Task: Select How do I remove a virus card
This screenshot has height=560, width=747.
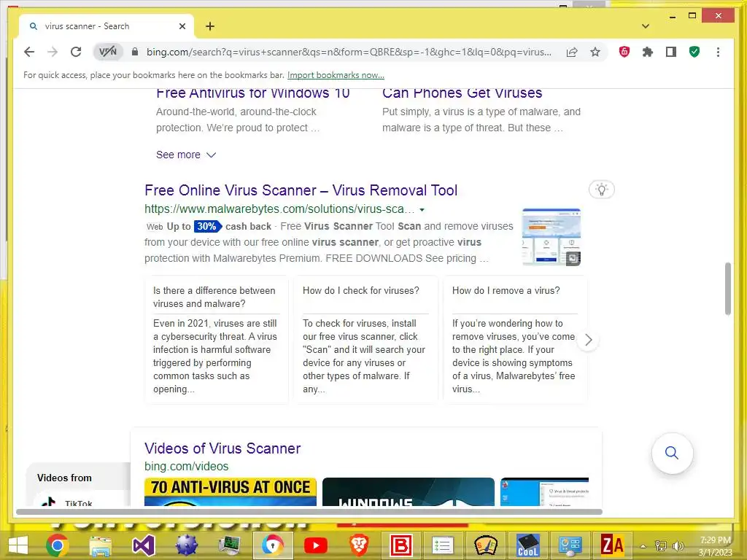Action: [x=515, y=340]
